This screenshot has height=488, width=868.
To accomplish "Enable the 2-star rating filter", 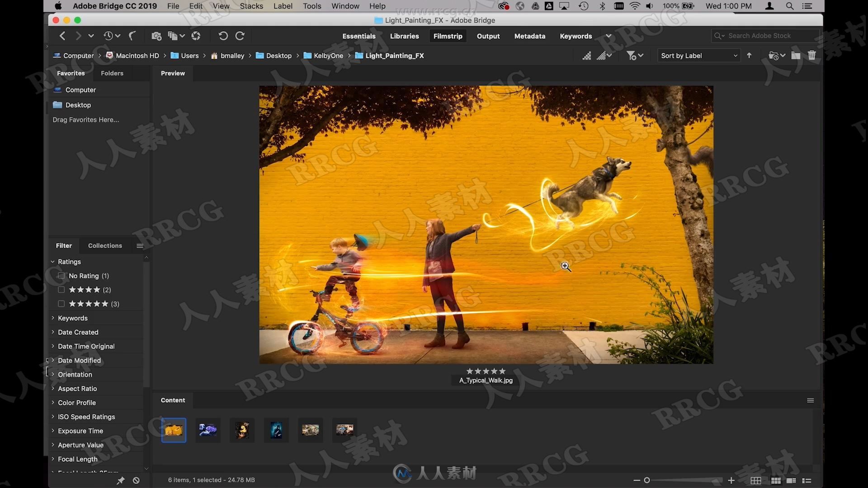I will tap(61, 290).
